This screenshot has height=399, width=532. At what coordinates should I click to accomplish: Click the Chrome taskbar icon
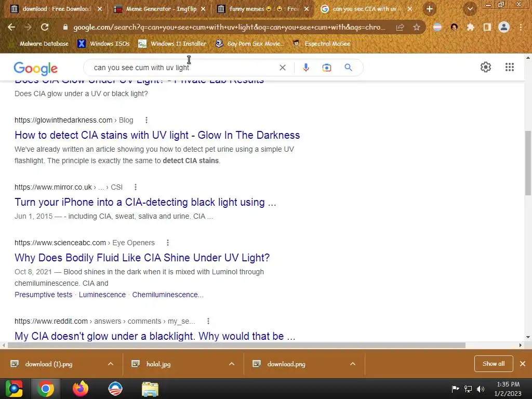[x=46, y=389]
